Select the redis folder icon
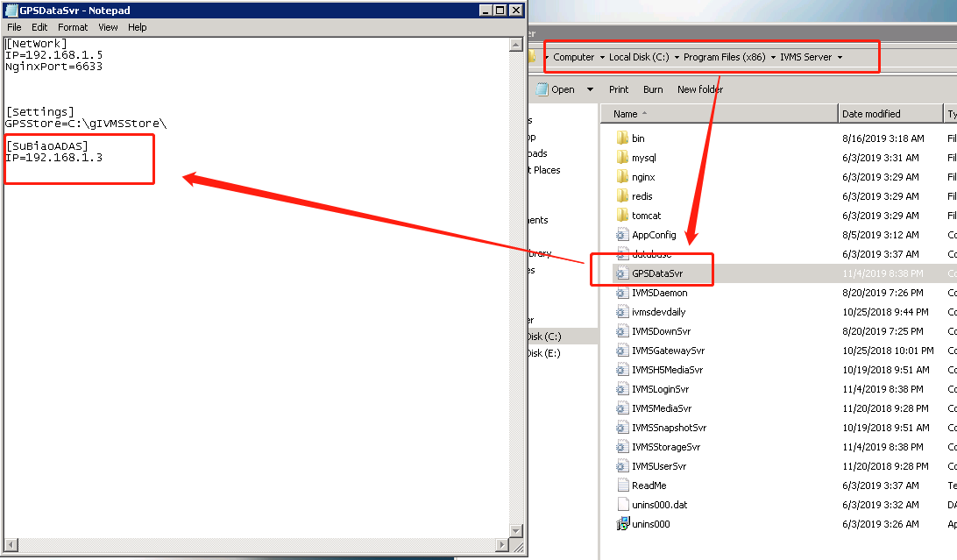Screen dimensions: 957x560 pyautogui.click(x=622, y=196)
